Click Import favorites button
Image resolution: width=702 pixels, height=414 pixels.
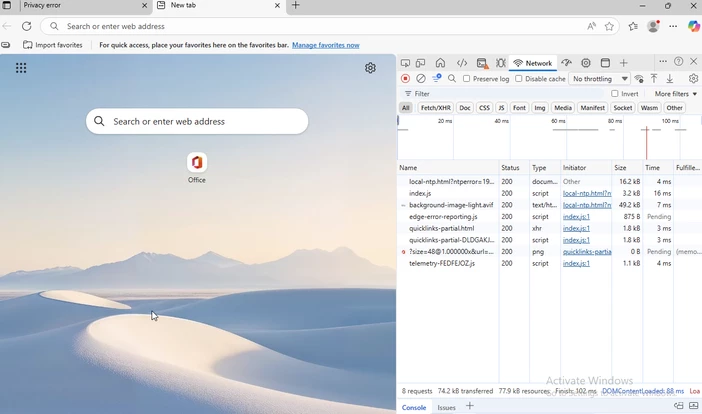[53, 45]
